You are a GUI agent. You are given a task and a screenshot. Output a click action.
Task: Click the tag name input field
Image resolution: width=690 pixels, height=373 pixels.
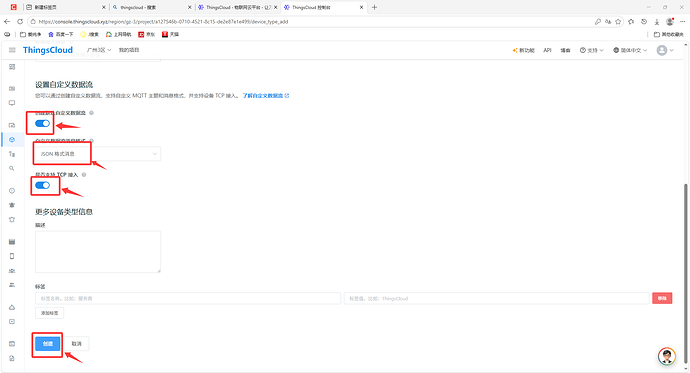(188, 298)
